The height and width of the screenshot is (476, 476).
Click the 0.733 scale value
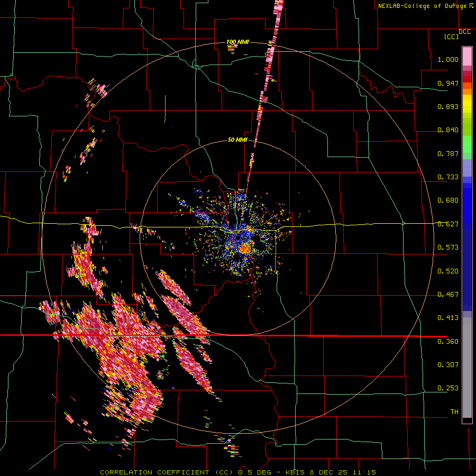pos(448,177)
